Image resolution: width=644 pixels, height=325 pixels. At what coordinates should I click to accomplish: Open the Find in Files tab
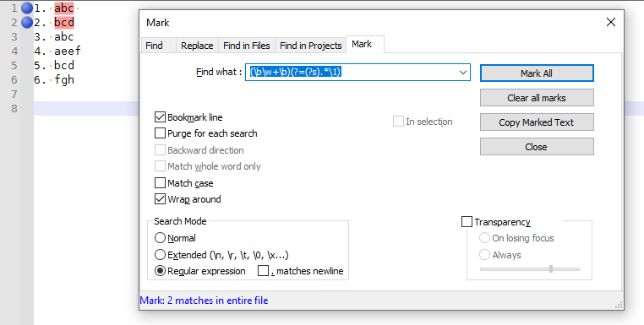pos(247,46)
